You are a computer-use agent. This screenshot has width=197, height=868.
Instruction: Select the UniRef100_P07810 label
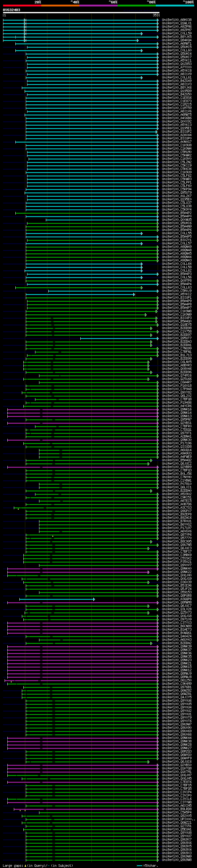click(x=176, y=484)
